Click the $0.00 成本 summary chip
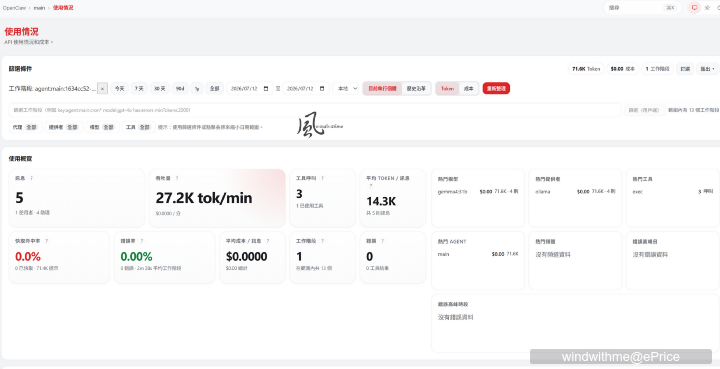The height and width of the screenshot is (369, 720). pyautogui.click(x=623, y=69)
